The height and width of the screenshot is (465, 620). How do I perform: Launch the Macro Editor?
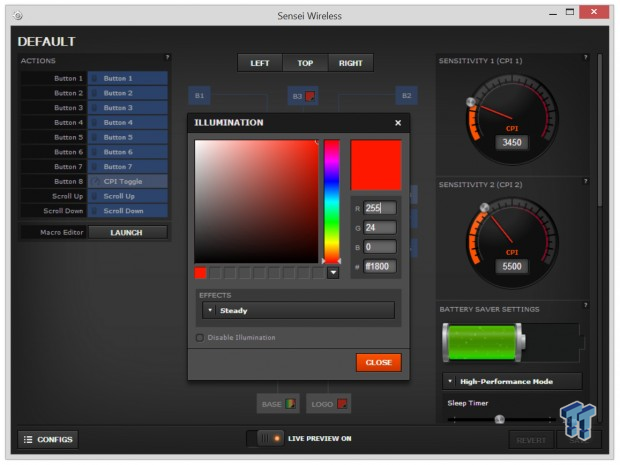pos(127,232)
